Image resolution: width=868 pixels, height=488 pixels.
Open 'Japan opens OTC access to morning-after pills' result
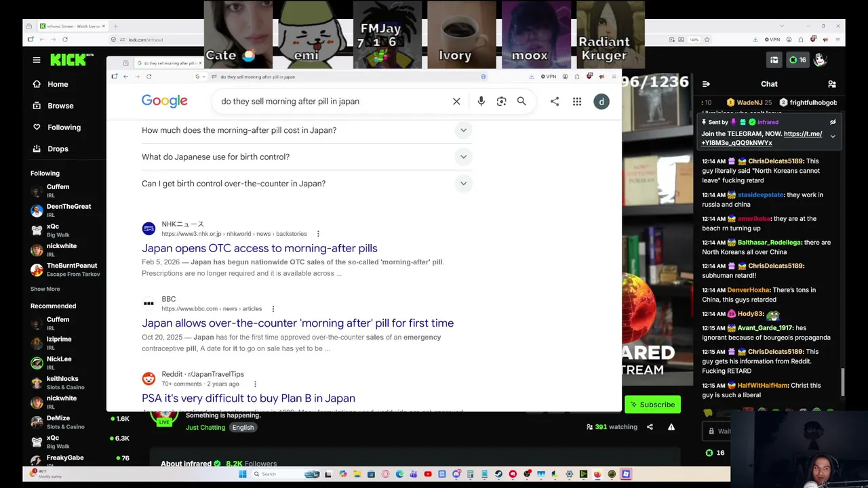pyautogui.click(x=260, y=248)
